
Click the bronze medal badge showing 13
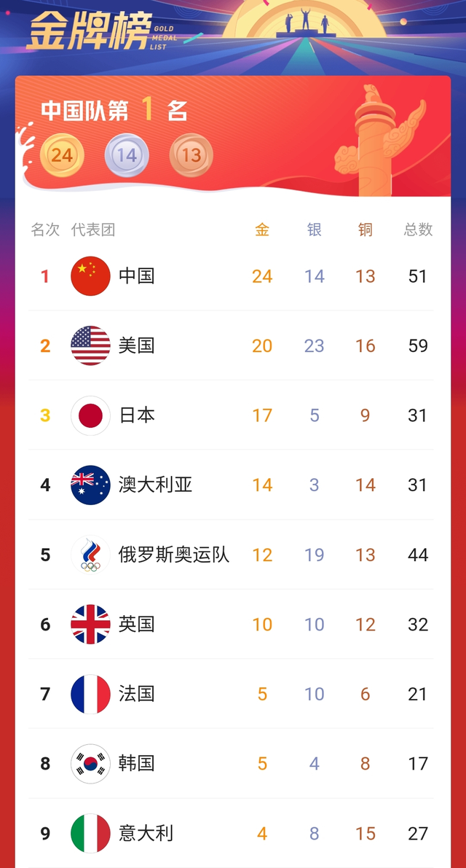(x=190, y=155)
